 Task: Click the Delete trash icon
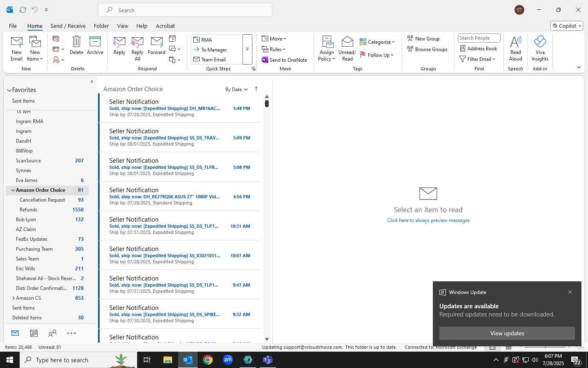[x=76, y=45]
